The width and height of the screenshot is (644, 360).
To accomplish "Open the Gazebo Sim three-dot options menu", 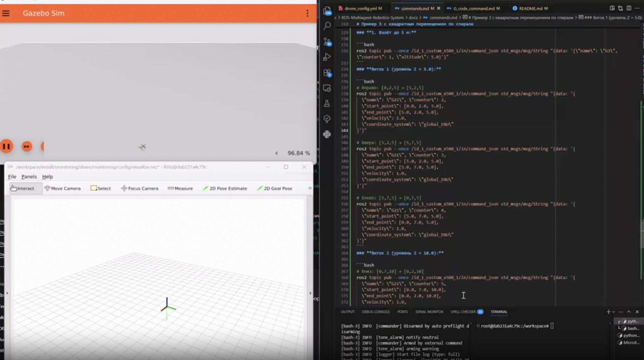I will click(x=307, y=13).
